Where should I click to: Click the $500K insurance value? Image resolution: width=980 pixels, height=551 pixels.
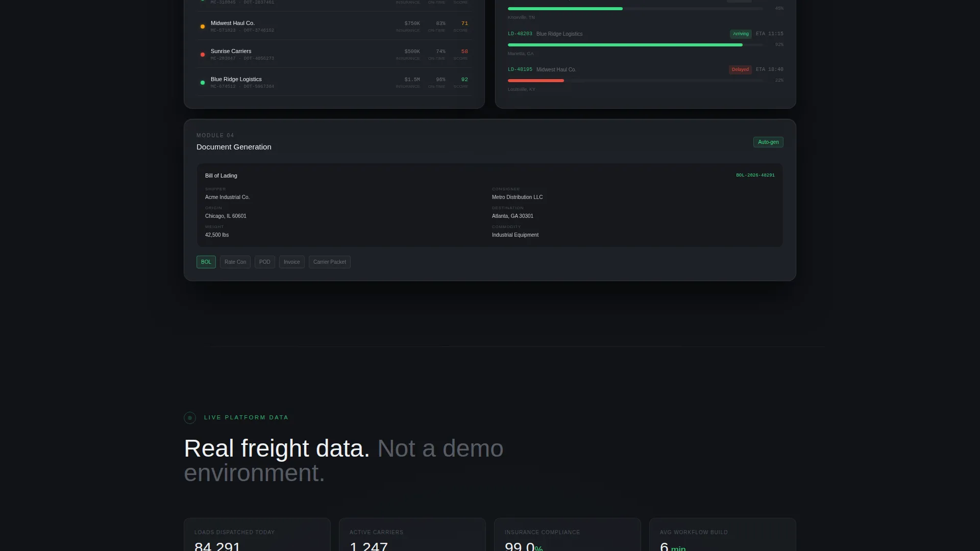(x=412, y=52)
